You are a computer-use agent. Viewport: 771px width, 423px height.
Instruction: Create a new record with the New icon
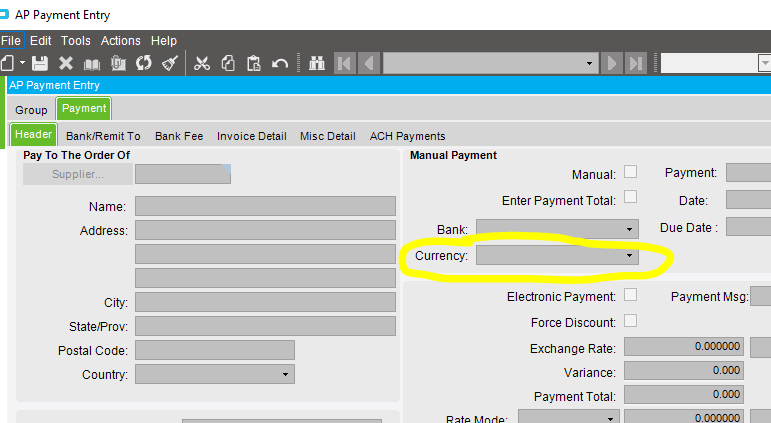(x=7, y=63)
